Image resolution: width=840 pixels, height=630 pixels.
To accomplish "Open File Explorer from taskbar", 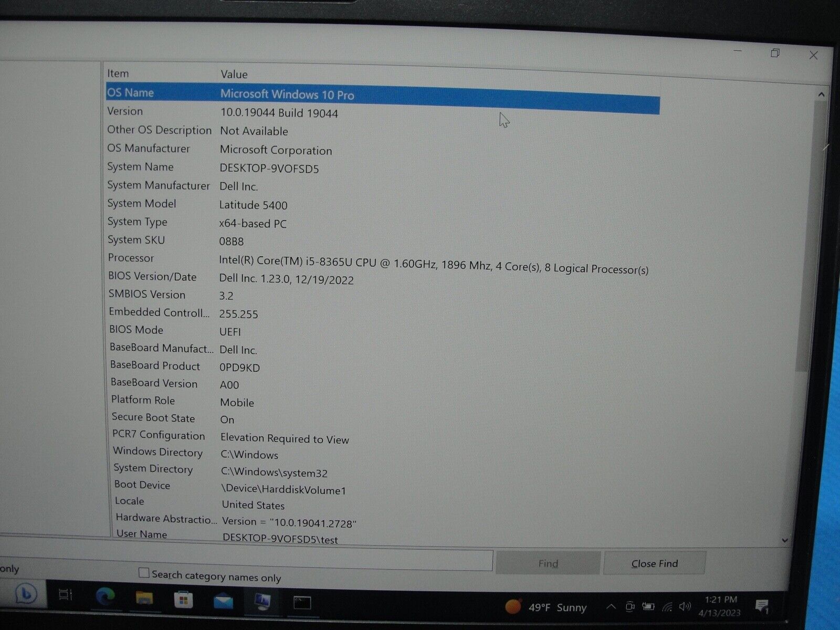I will pyautogui.click(x=144, y=597).
